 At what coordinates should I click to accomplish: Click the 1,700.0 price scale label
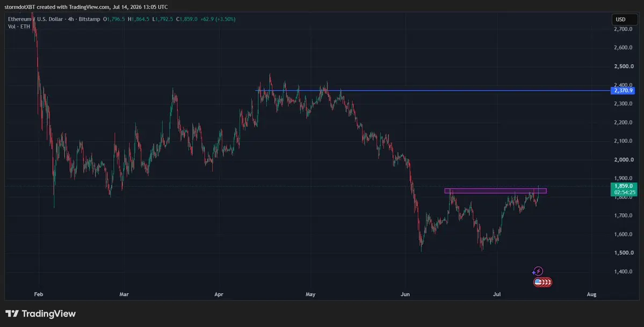pyautogui.click(x=623, y=216)
